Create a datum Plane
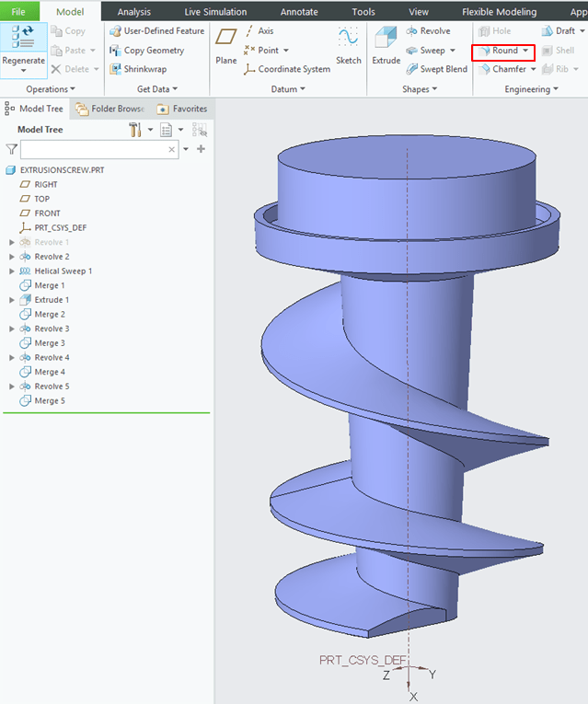This screenshot has height=704, width=588. pos(226,45)
